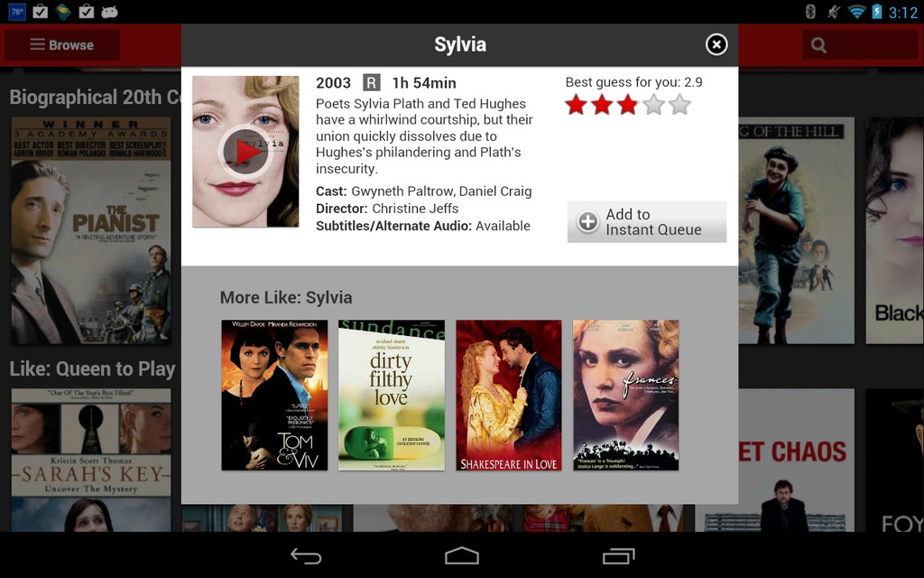Click the 'More Like: Sylvia' heading
The width and height of the screenshot is (924, 578).
click(286, 297)
